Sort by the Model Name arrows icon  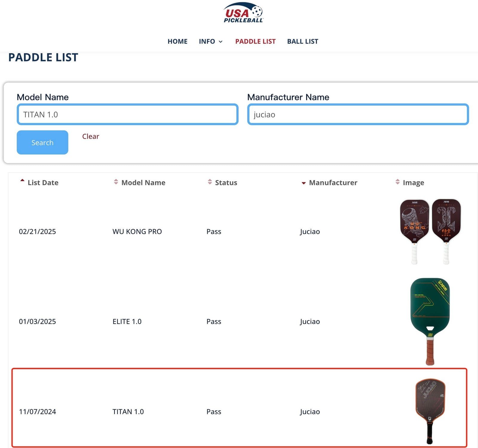click(x=116, y=182)
